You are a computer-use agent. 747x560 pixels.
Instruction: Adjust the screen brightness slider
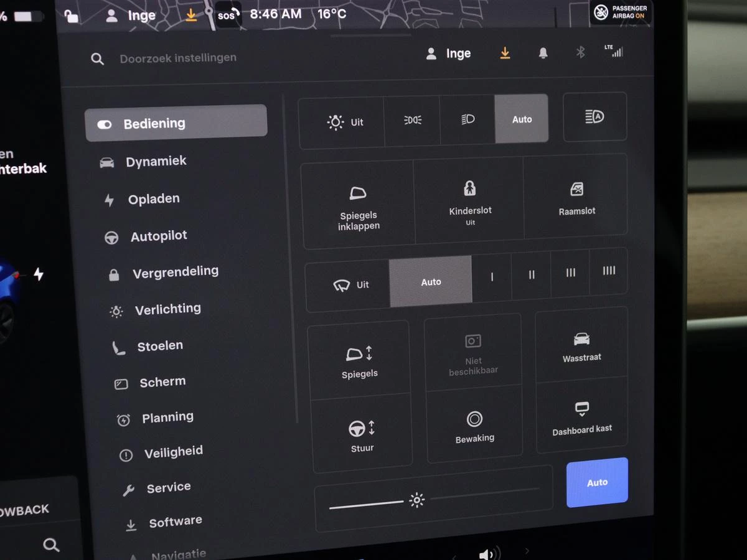coord(416,500)
